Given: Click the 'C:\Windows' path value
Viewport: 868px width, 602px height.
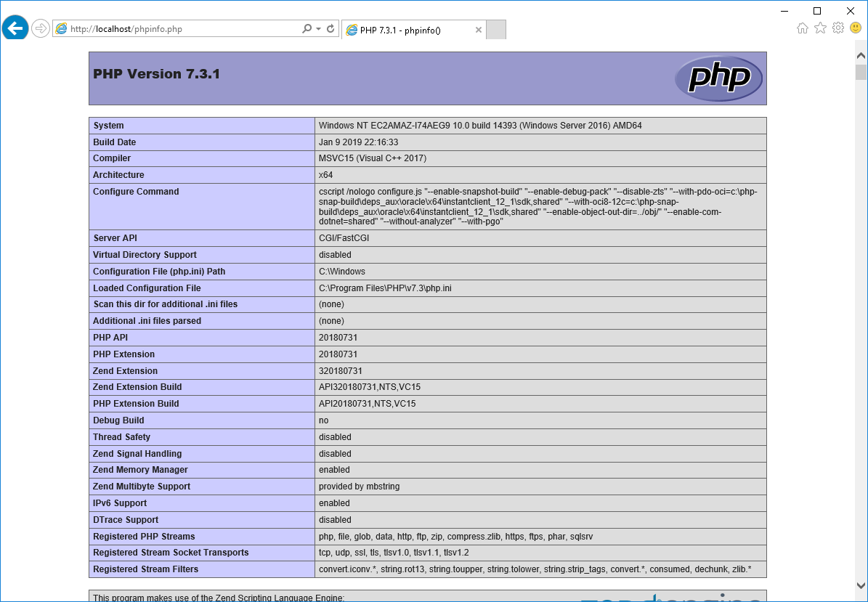Looking at the screenshot, I should [x=342, y=271].
